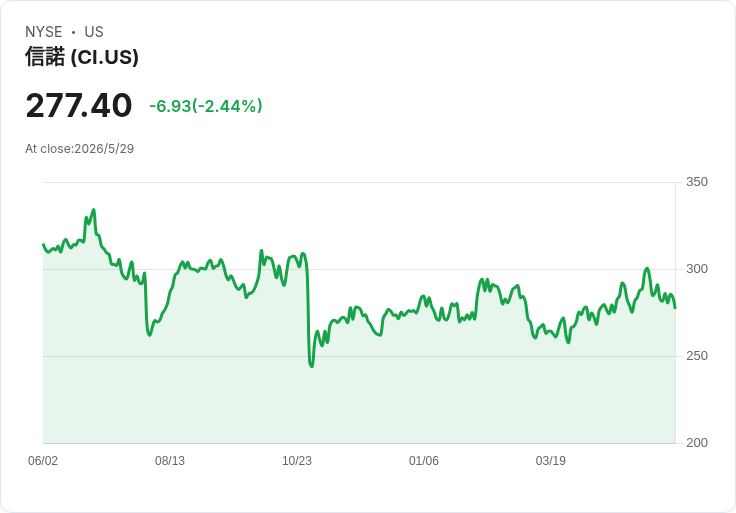The image size is (736, 513).
Task: Click the chart line's final right endpoint
Action: pos(675,308)
